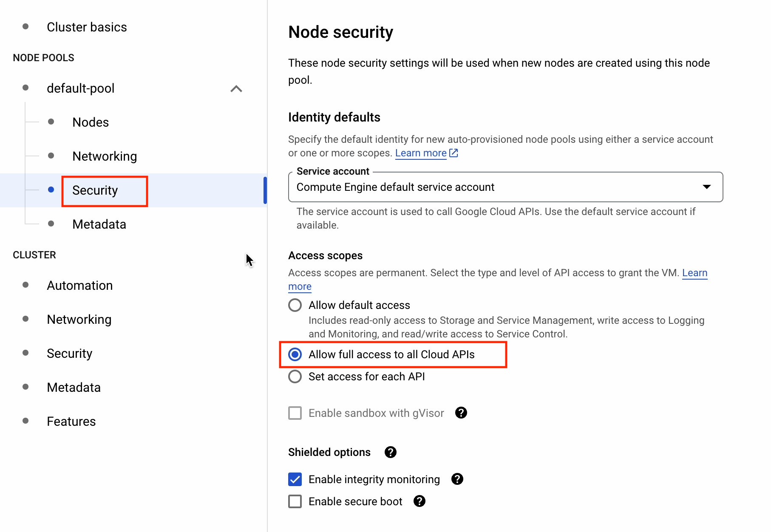Screen dimensions: 771x532
Task: Open the Identity defaults Learn more link
Action: pos(420,153)
